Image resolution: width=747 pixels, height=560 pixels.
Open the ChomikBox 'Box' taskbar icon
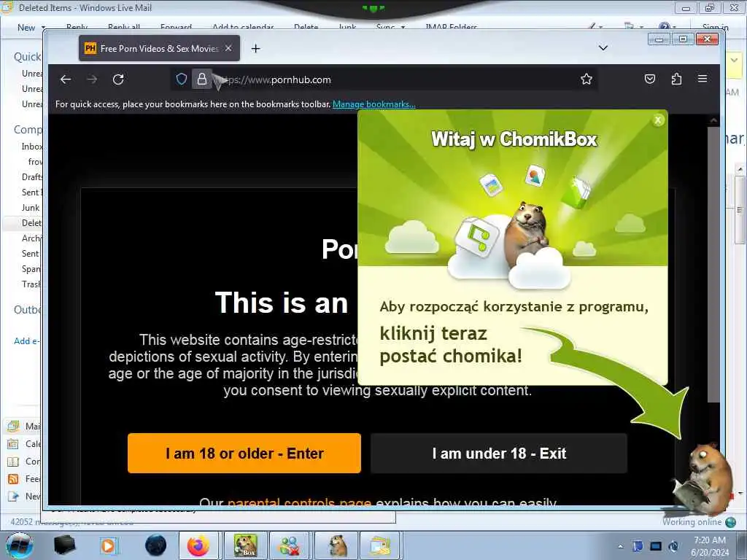[245, 545]
